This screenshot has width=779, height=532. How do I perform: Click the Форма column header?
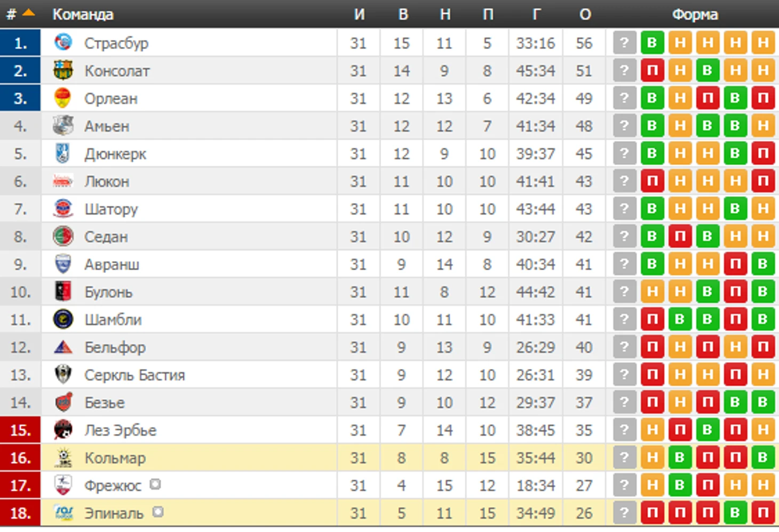[695, 14]
